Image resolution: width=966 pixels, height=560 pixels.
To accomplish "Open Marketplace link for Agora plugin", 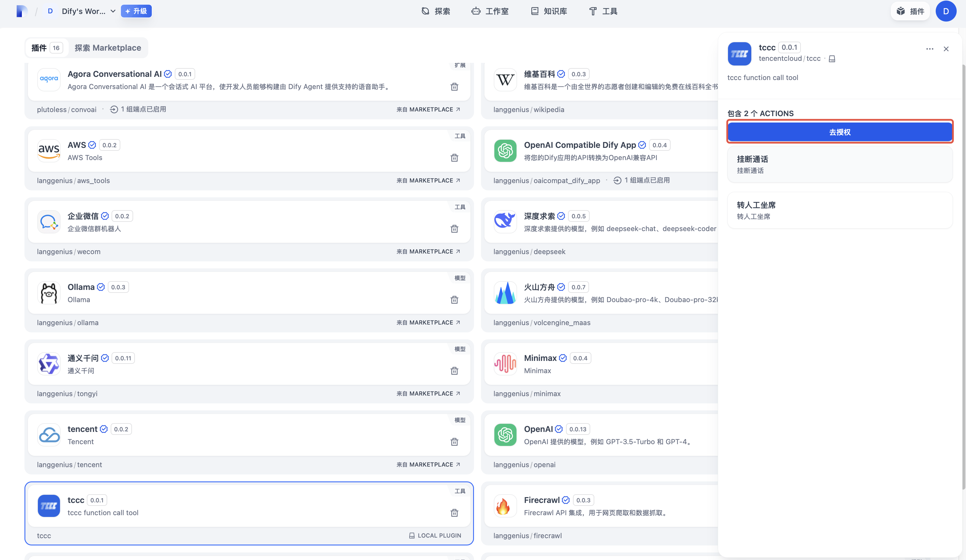I will click(x=428, y=109).
